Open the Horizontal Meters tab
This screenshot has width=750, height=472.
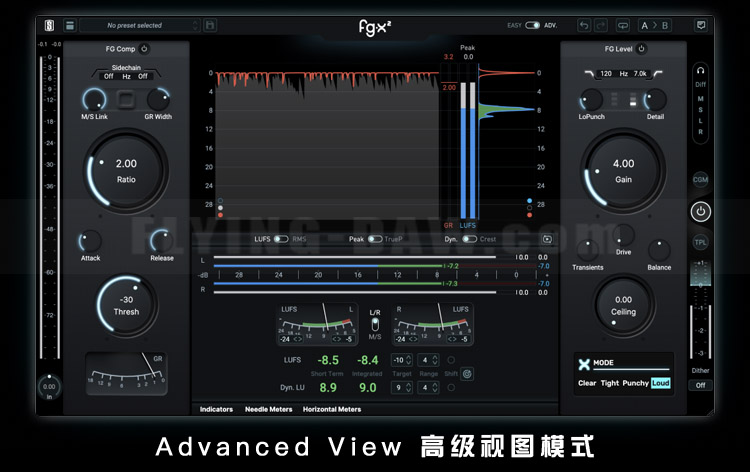(x=332, y=409)
